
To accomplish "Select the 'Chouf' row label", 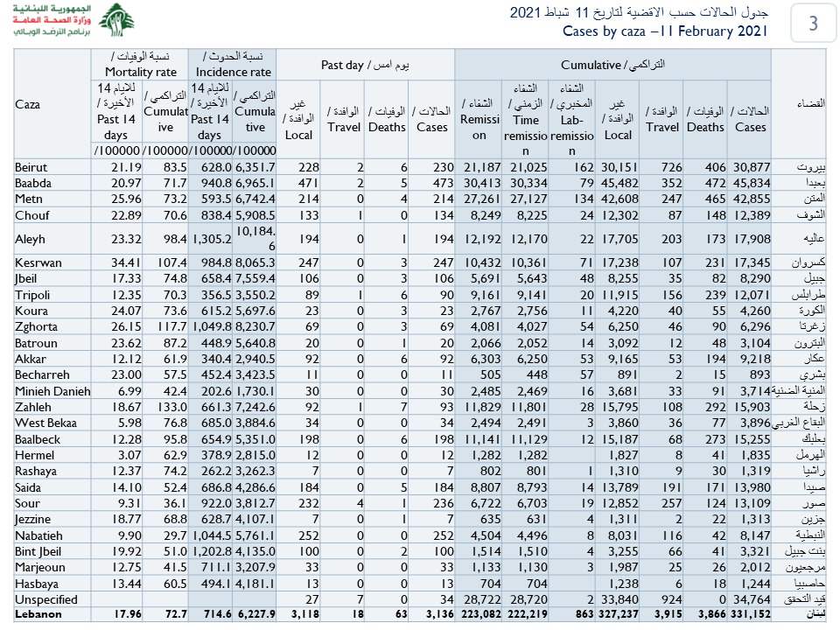I will (32, 215).
